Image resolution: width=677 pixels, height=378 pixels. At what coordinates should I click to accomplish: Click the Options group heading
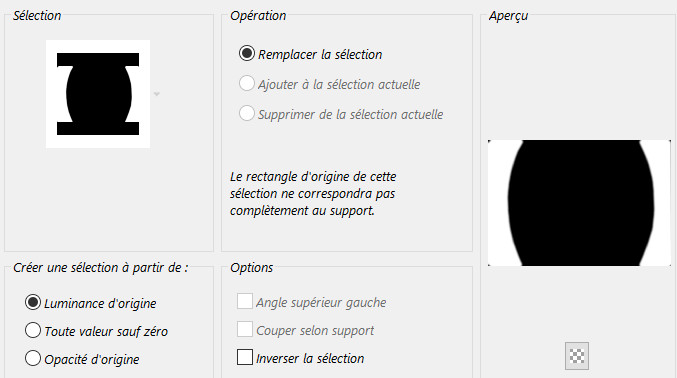click(251, 268)
